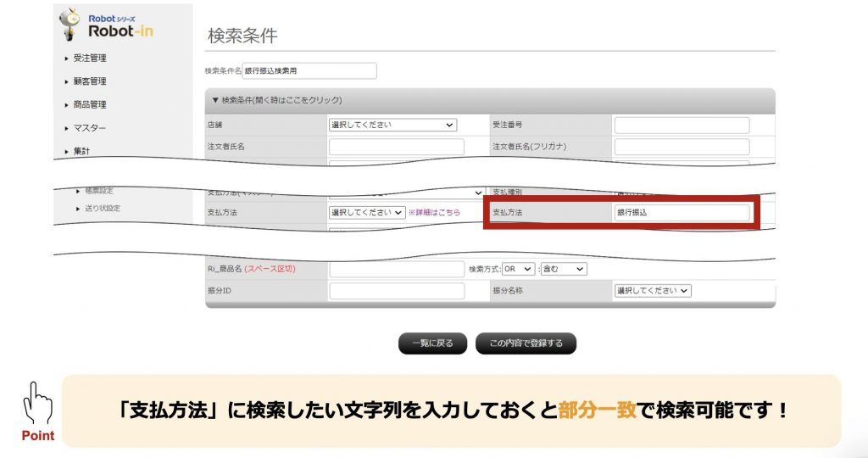Click the 一覧に戻る button
Image resolution: width=868 pixels, height=458 pixels.
(432, 343)
